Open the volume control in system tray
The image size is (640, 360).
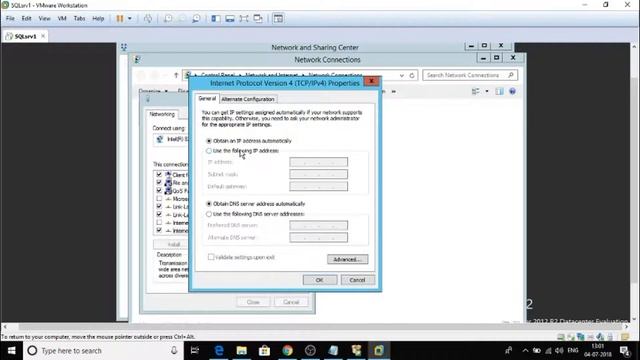tap(559, 351)
